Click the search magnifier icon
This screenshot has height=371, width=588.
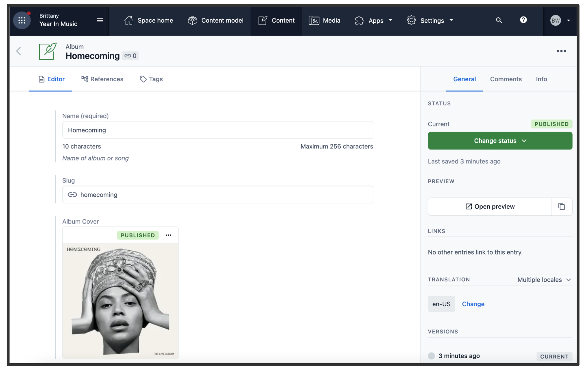499,20
